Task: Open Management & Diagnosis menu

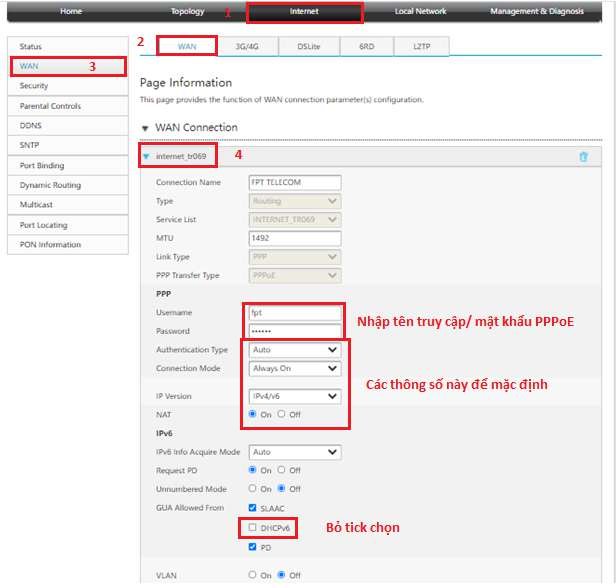Action: 537,11
